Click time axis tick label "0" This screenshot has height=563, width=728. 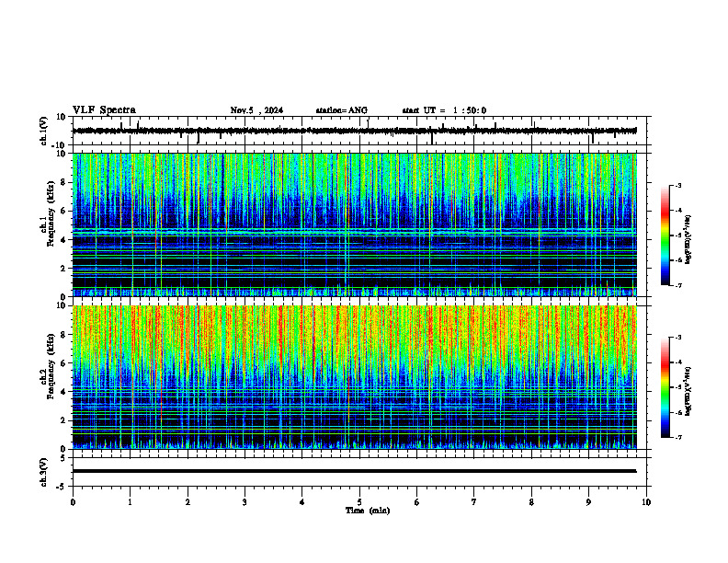click(x=73, y=502)
